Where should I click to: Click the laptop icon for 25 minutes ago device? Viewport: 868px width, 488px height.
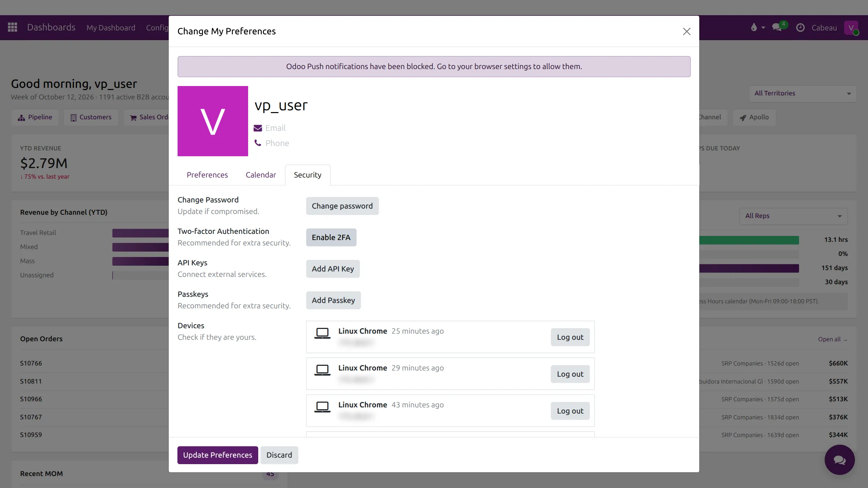click(322, 333)
